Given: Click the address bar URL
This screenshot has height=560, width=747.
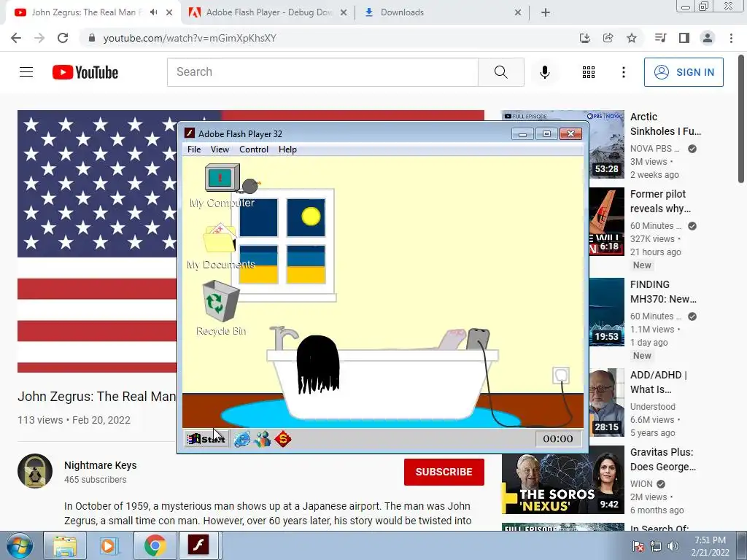Looking at the screenshot, I should [x=190, y=38].
